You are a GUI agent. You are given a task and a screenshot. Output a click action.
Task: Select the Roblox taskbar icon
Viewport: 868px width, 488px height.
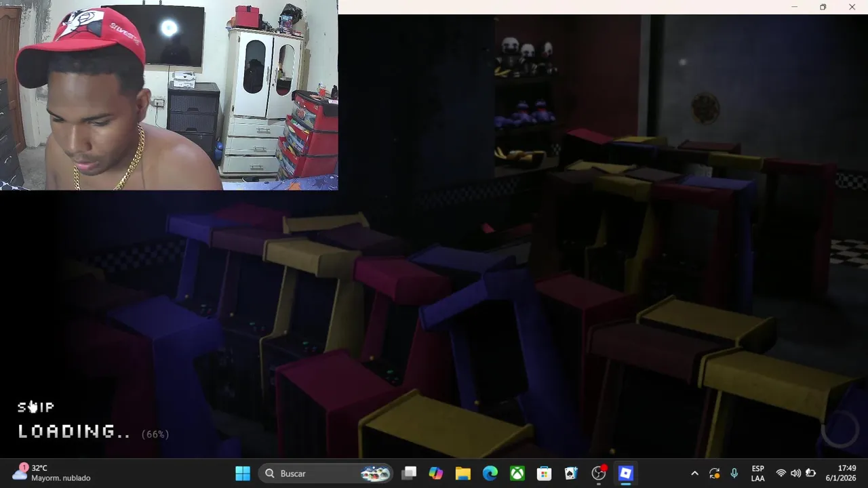click(x=626, y=473)
